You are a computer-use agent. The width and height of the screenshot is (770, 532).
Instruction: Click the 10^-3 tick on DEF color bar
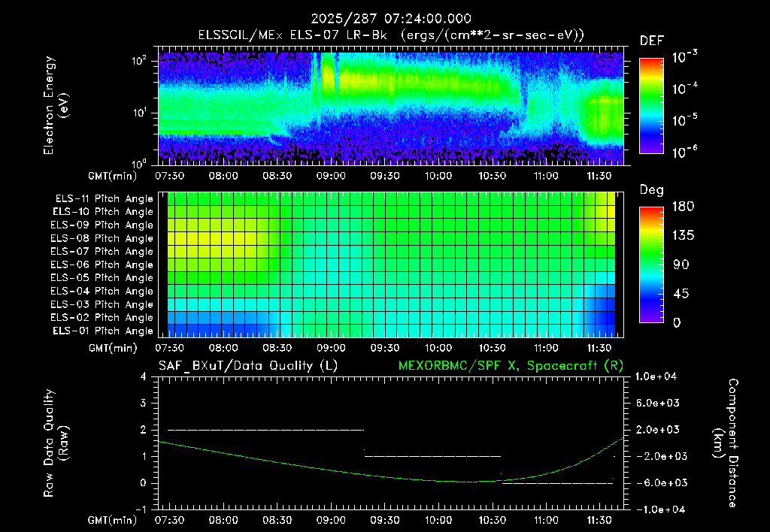[684, 57]
